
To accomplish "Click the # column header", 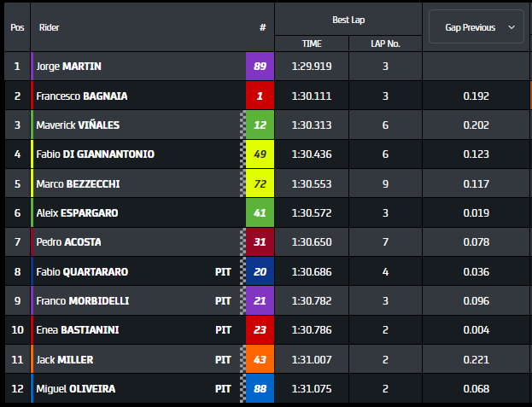I will click(262, 27).
